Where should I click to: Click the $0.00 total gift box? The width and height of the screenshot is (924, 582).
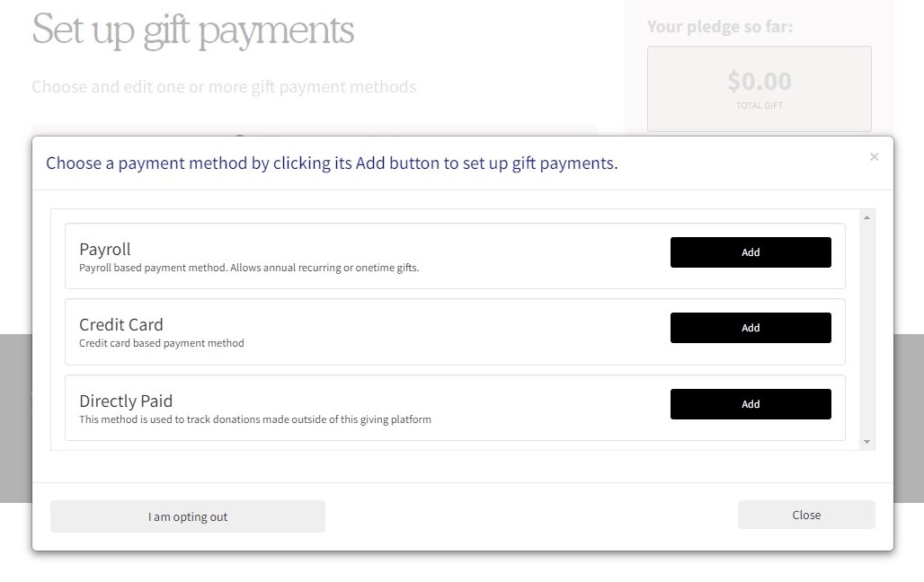(x=760, y=89)
